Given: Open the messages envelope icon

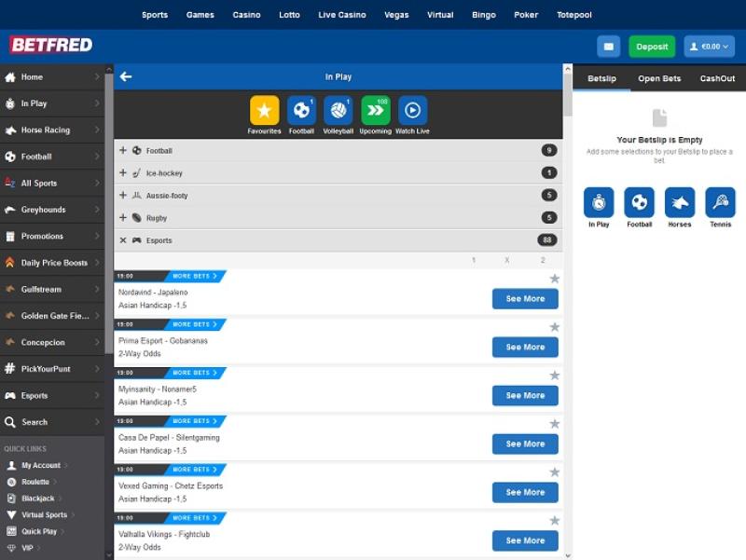Looking at the screenshot, I should tap(608, 47).
